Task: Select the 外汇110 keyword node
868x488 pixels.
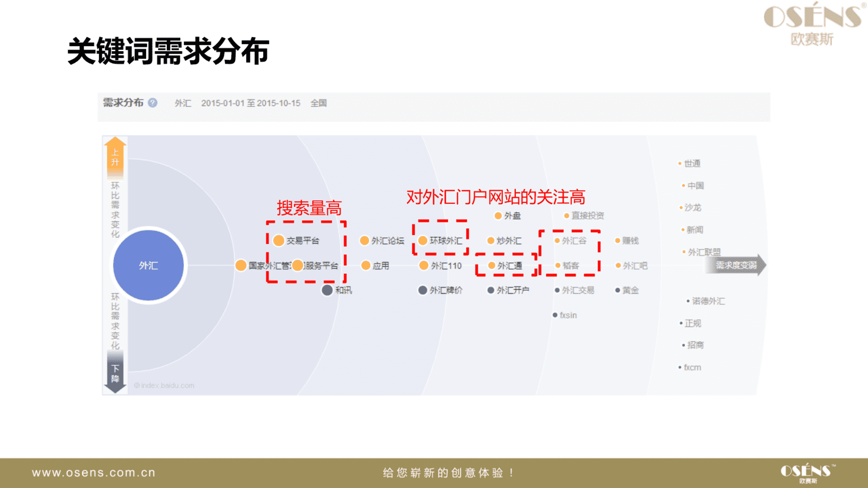Action: 441,265
